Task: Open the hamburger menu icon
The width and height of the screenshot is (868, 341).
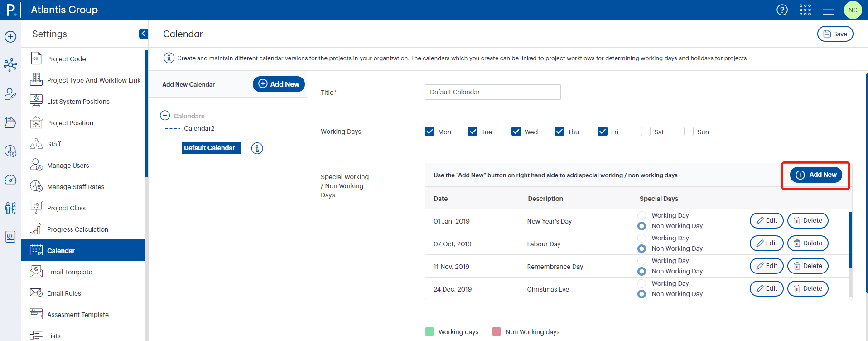Action: tap(828, 10)
